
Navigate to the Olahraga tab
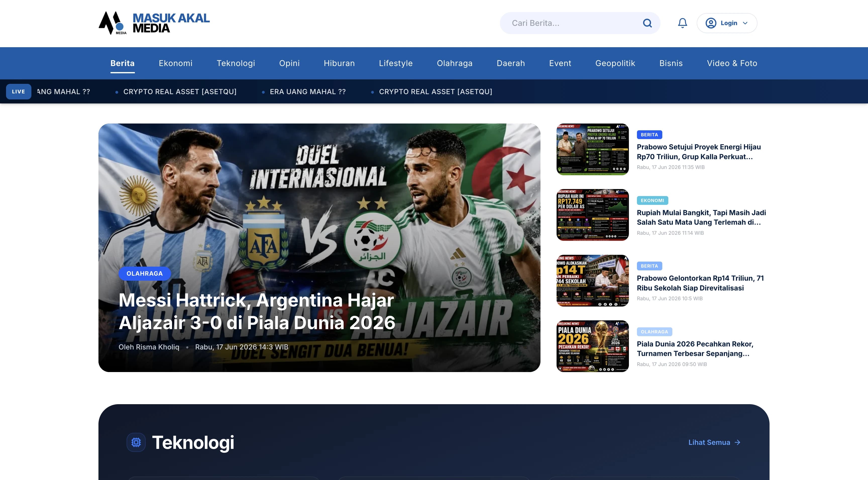(x=455, y=63)
